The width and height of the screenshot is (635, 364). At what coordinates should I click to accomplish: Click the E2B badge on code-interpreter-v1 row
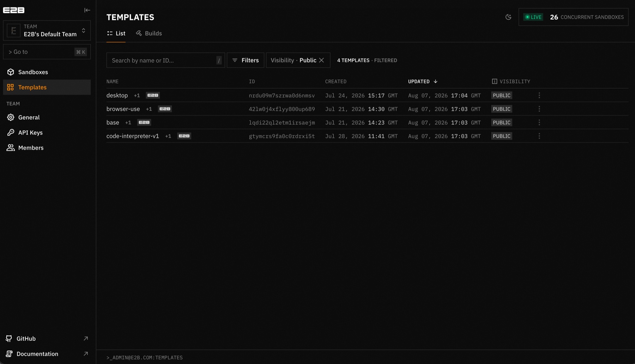click(x=184, y=136)
